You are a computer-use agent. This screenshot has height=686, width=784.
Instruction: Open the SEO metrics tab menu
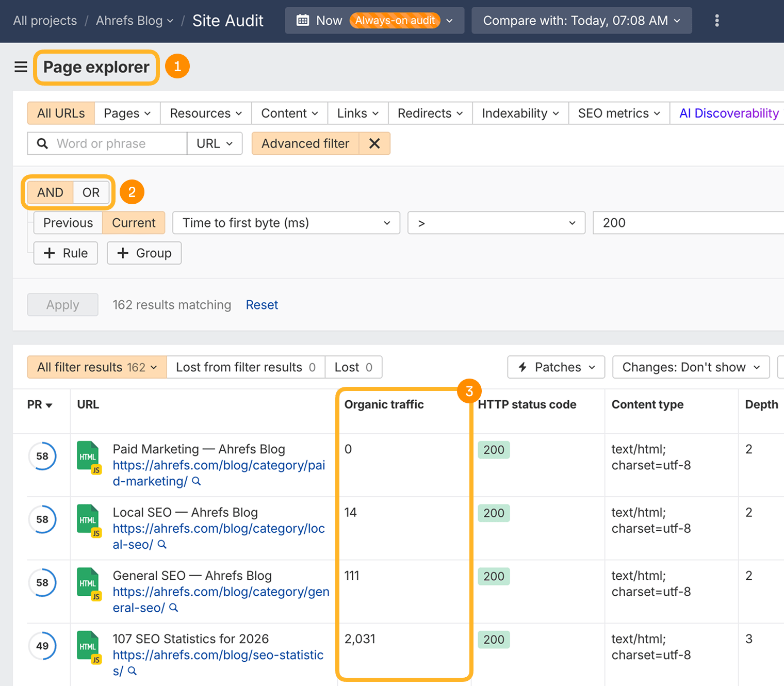619,113
